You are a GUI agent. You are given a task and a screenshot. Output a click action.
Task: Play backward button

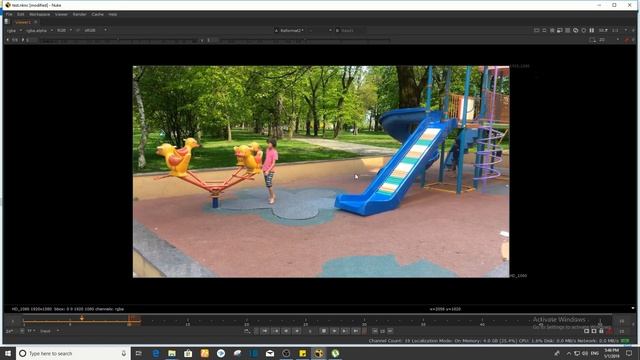pyautogui.click(x=297, y=331)
